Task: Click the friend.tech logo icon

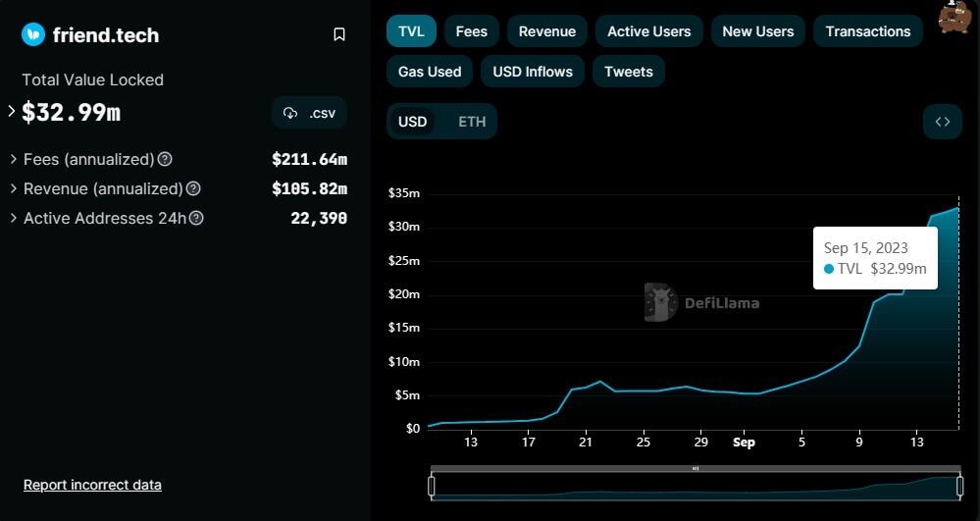Action: tap(33, 34)
